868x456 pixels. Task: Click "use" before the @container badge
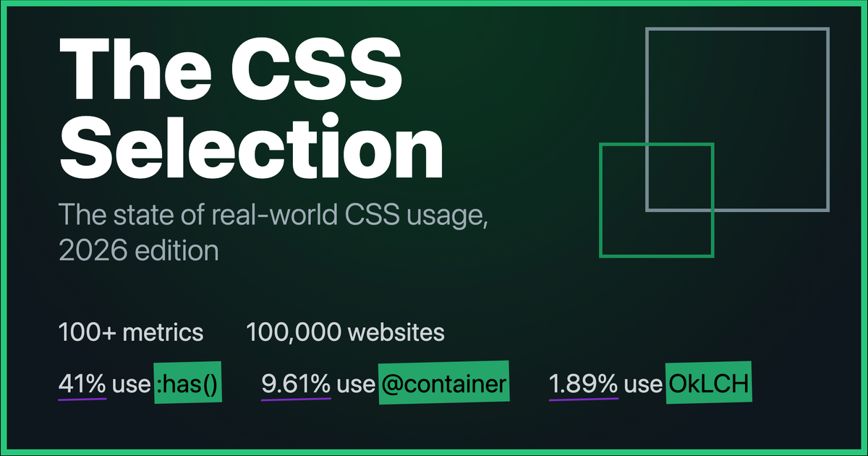point(354,385)
